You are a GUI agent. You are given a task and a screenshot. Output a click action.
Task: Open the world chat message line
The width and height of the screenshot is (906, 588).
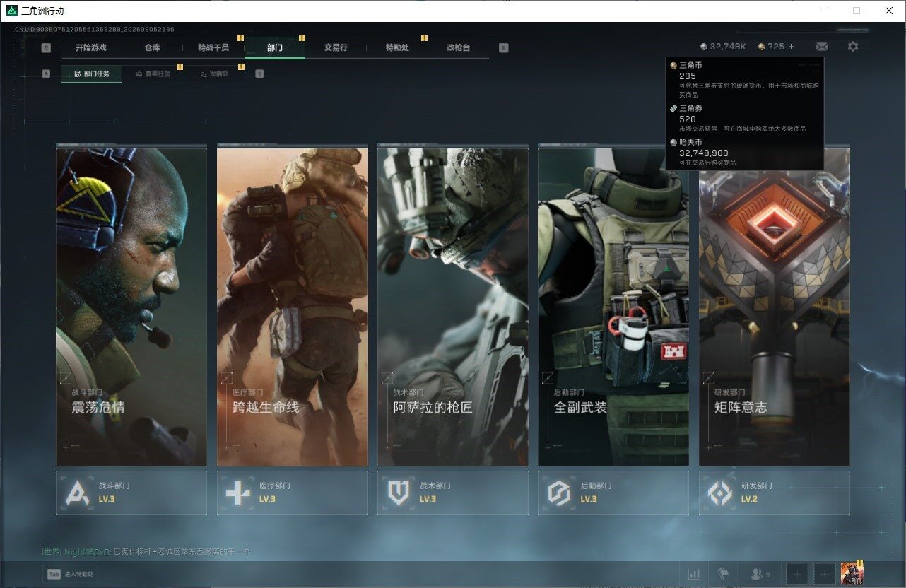click(146, 551)
